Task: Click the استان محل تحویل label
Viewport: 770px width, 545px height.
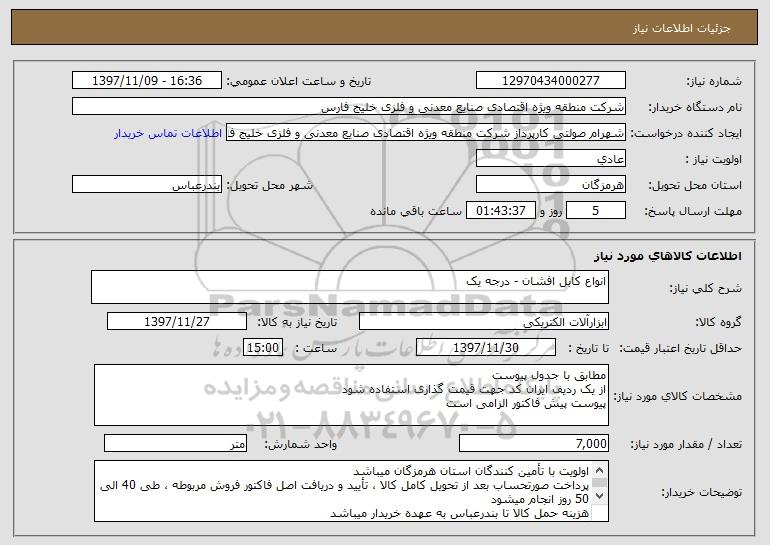Action: click(x=695, y=186)
